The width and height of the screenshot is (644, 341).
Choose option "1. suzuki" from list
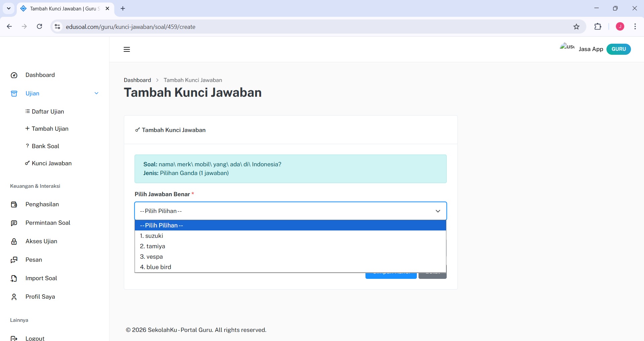coord(151,236)
